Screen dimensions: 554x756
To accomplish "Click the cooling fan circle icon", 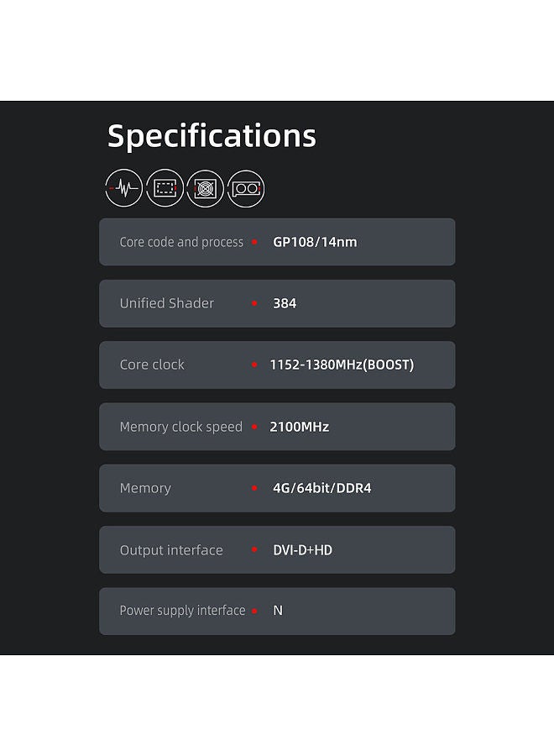I will pyautogui.click(x=205, y=188).
